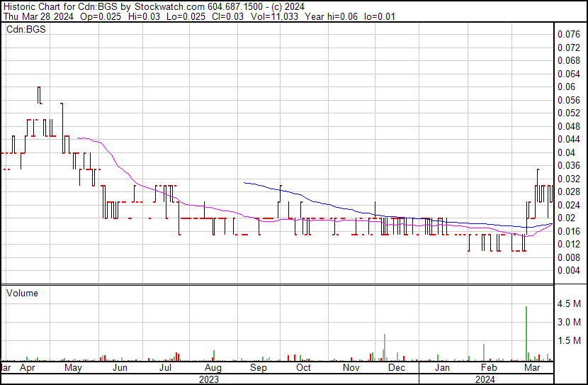Click the 0.076 price axis label
This screenshot has width=588, height=385.
[568, 34]
